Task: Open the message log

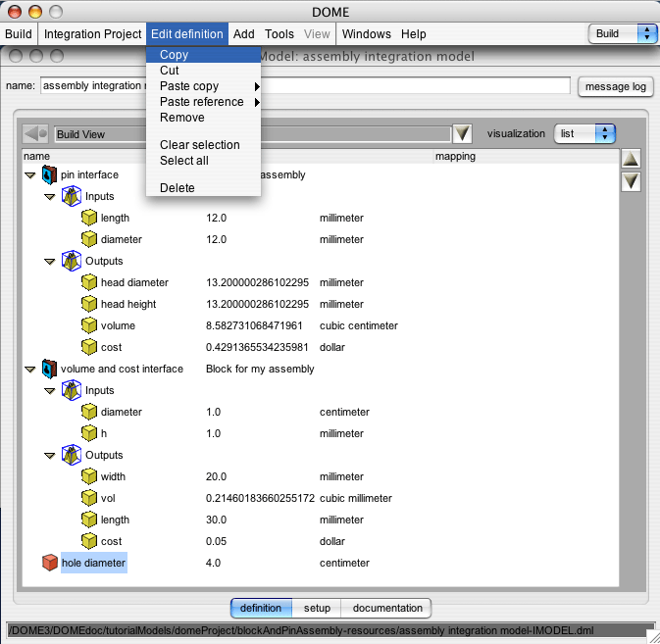Action: (x=616, y=86)
